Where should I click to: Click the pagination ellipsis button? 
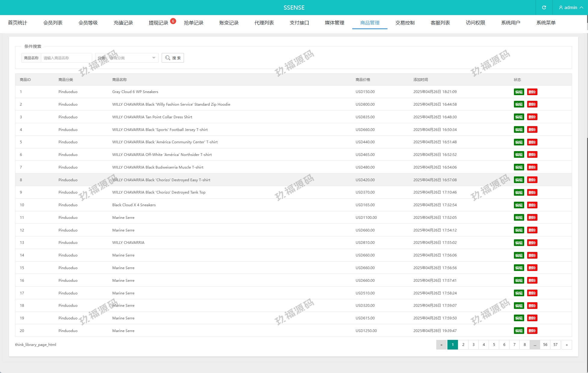click(x=535, y=345)
